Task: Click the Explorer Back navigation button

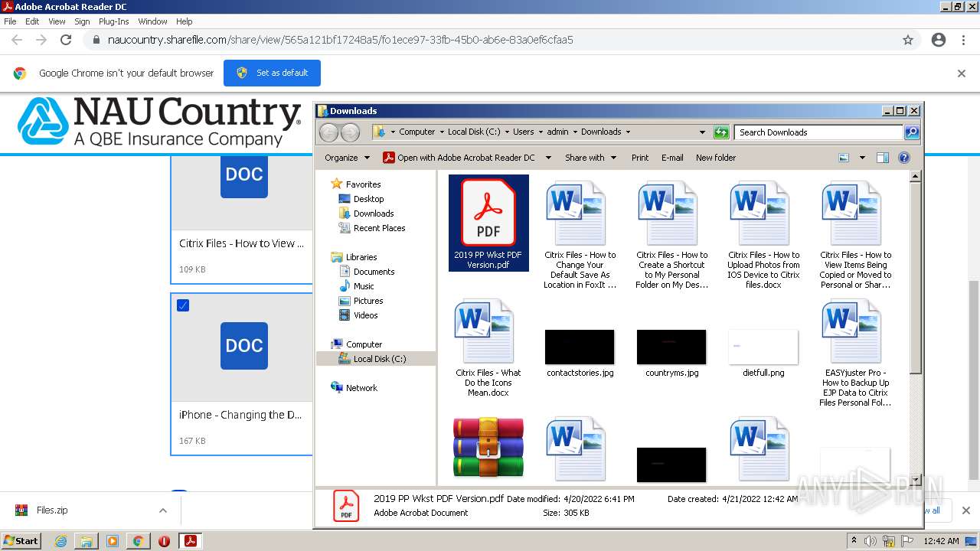Action: point(328,132)
